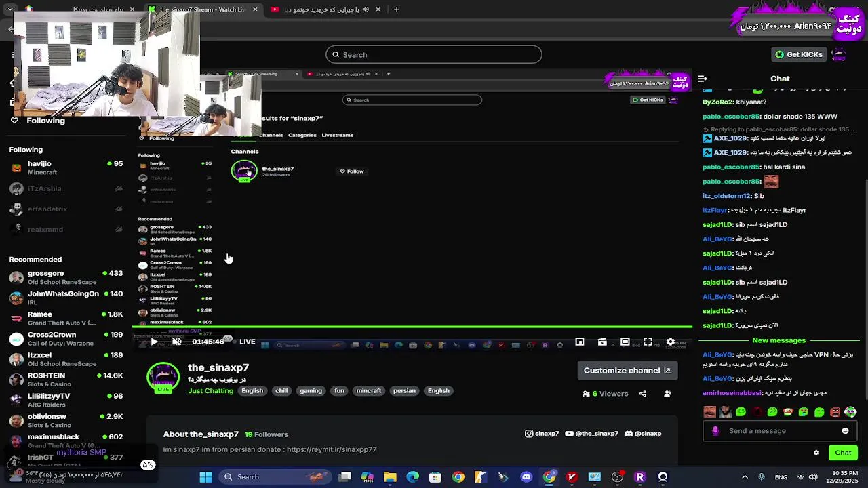This screenshot has height=488, width=868.
Task: Insert the first face emote in chat
Action: tap(709, 411)
